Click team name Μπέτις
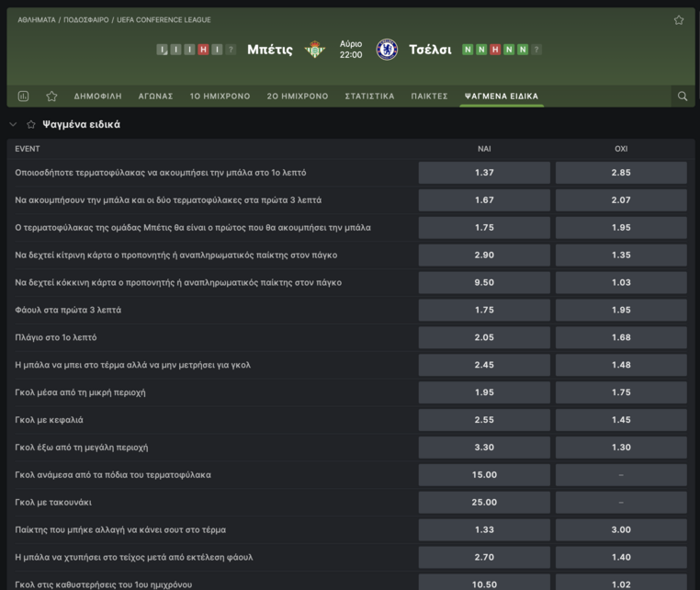Screen dimensions: 700x590 [x=270, y=50]
